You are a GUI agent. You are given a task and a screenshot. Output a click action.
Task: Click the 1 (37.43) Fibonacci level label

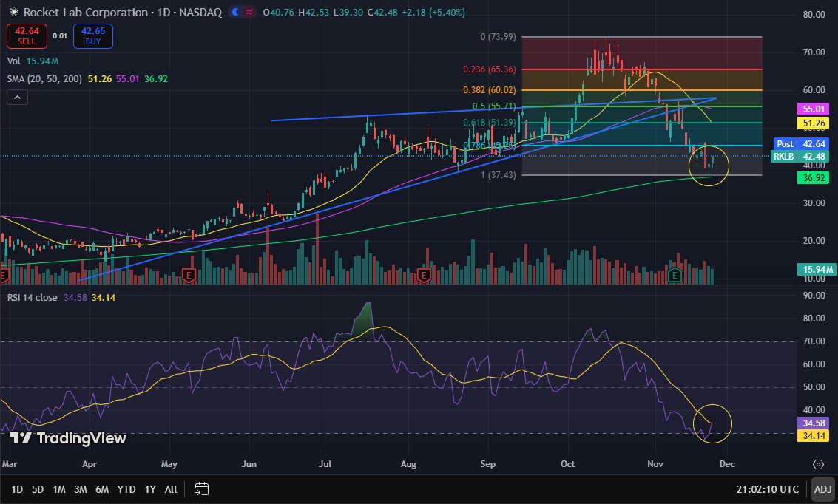pyautogui.click(x=498, y=175)
